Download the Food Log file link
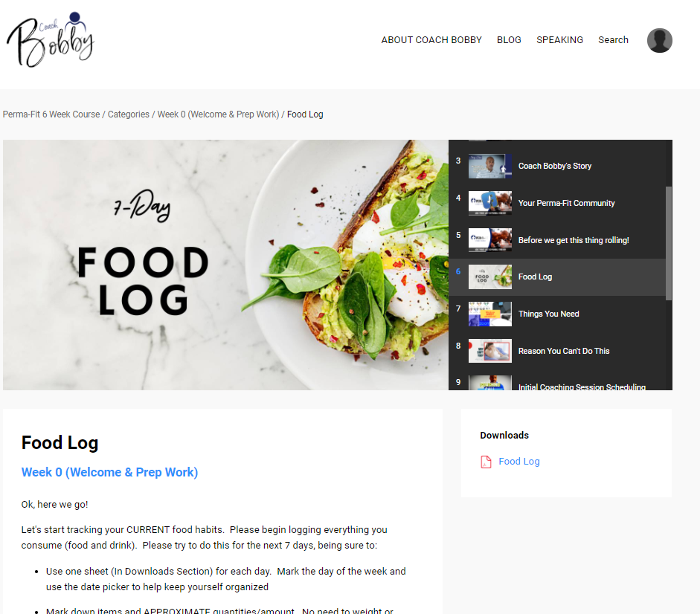The height and width of the screenshot is (614, 700). pos(518,462)
